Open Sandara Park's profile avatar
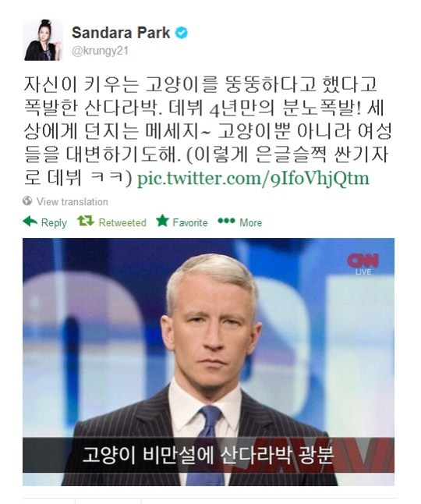 tap(43, 40)
